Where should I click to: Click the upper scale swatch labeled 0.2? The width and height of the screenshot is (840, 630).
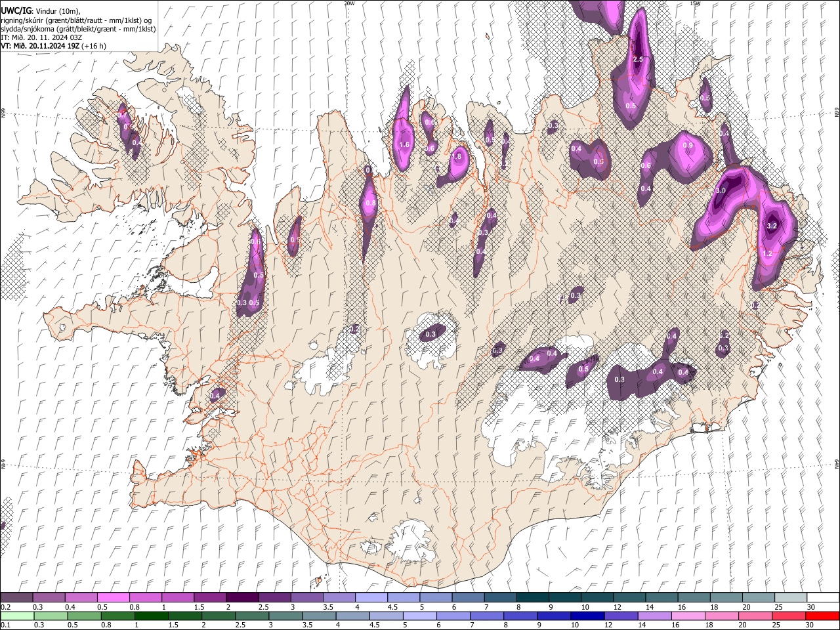pos(17,598)
